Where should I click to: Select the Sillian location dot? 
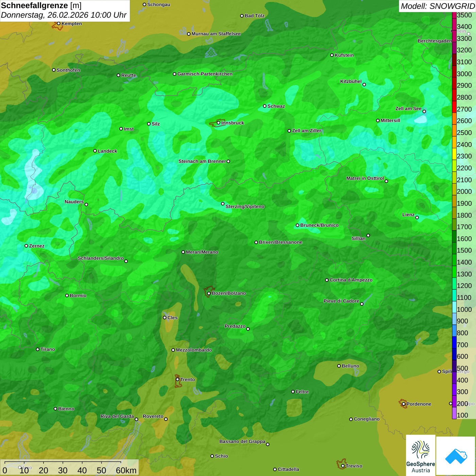[x=368, y=235]
